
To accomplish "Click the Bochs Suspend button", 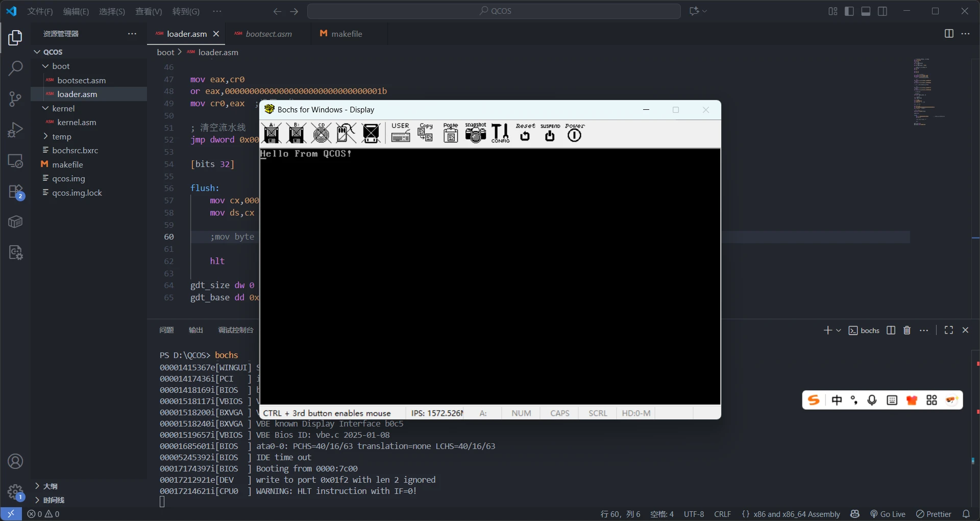I will pyautogui.click(x=550, y=134).
